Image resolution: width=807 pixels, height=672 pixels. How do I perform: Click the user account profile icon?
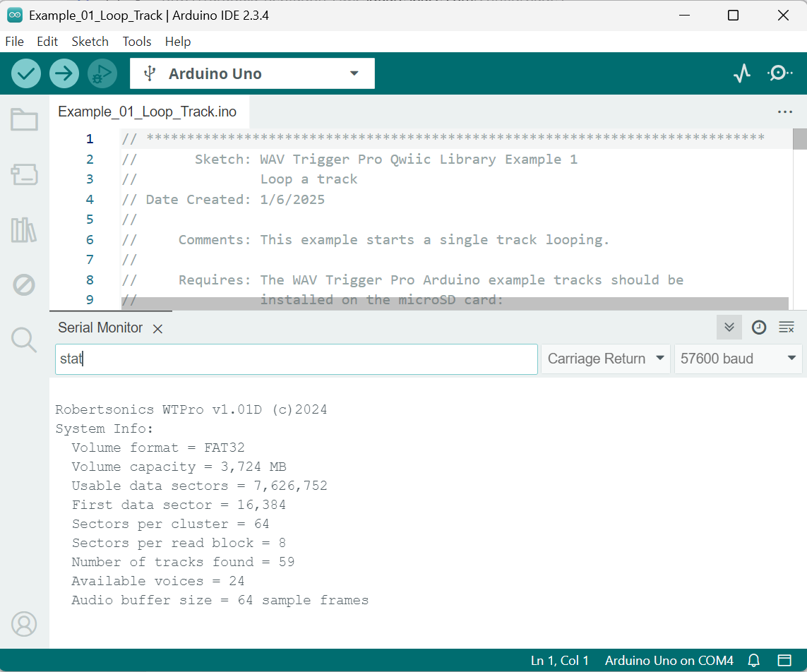pos(24,624)
